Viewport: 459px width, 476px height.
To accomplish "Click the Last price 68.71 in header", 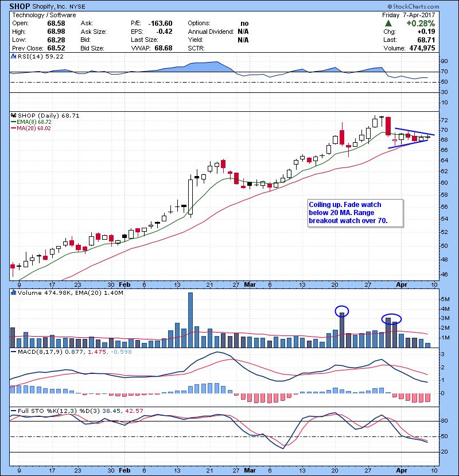I will point(426,40).
